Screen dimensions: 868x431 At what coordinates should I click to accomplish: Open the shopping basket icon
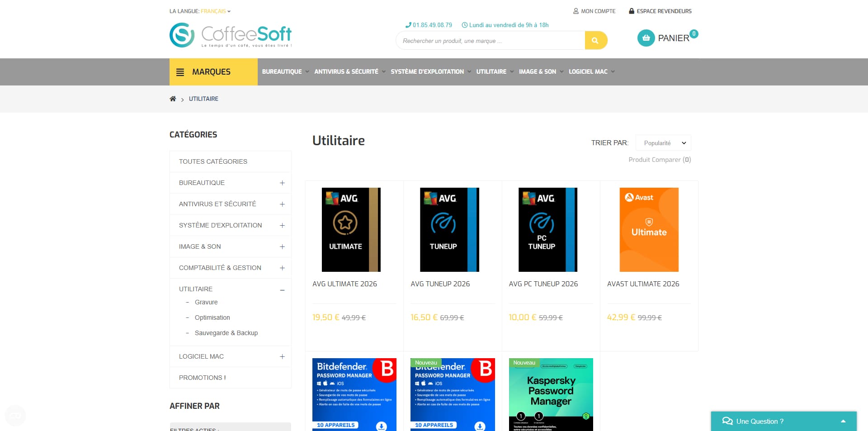(646, 38)
